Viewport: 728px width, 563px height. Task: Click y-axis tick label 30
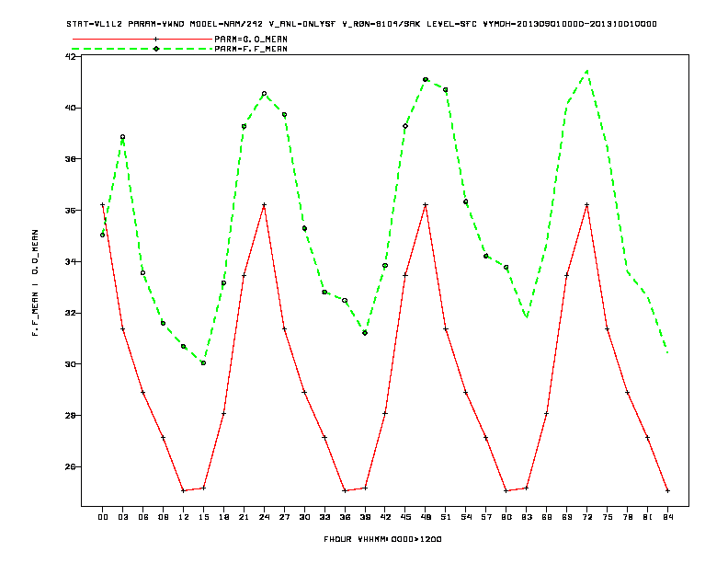(70, 364)
